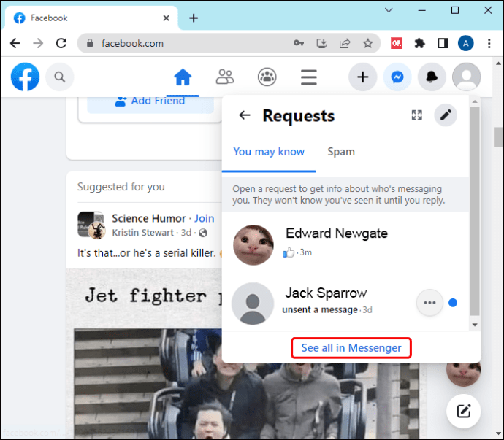Toggle the browser side panel
504x440 pixels.
pyautogui.click(x=443, y=43)
